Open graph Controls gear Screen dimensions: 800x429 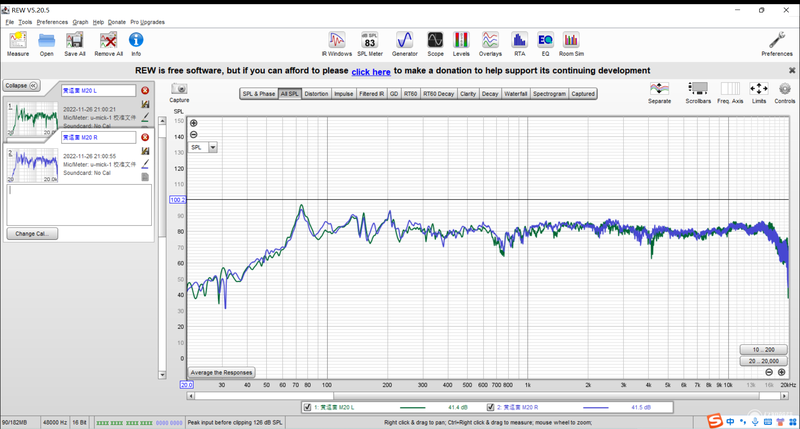pyautogui.click(x=784, y=92)
